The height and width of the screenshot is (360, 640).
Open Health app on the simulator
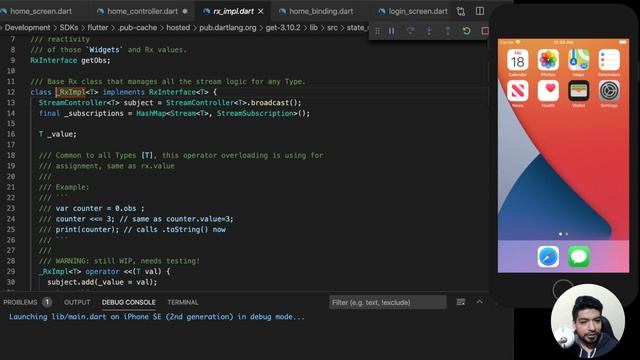[x=548, y=91]
